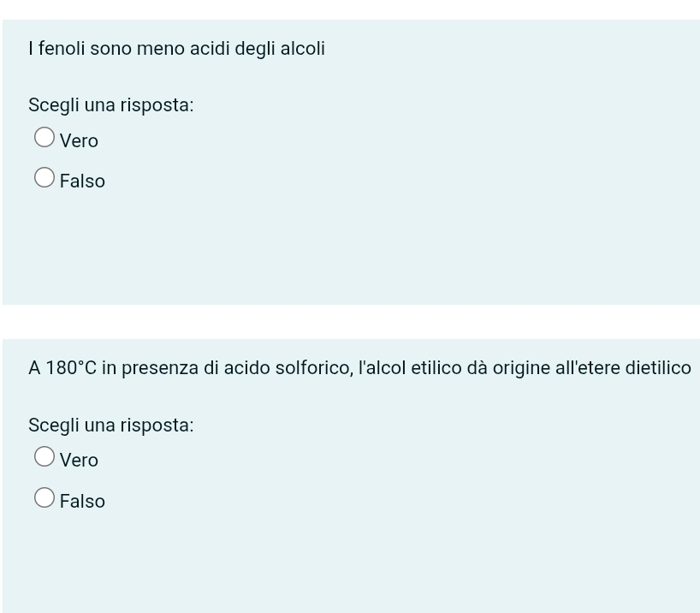Click second 'Scegli una risposta:' prompt text
This screenshot has height=613, width=700.
click(111, 425)
